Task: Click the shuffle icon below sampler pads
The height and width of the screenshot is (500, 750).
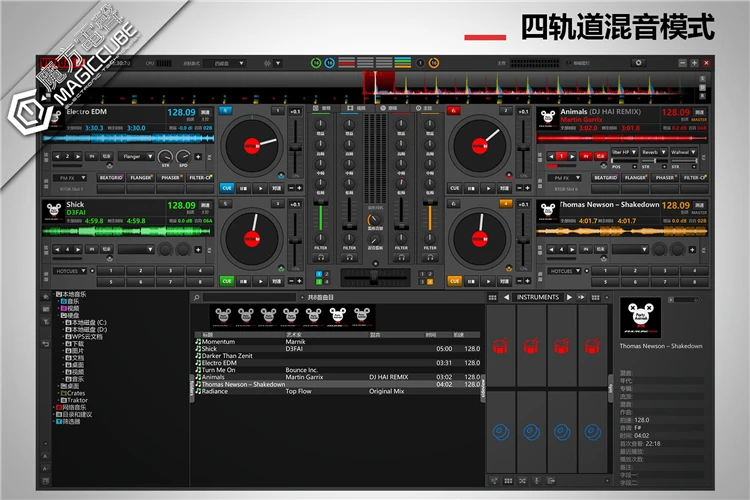Action: click(x=522, y=481)
